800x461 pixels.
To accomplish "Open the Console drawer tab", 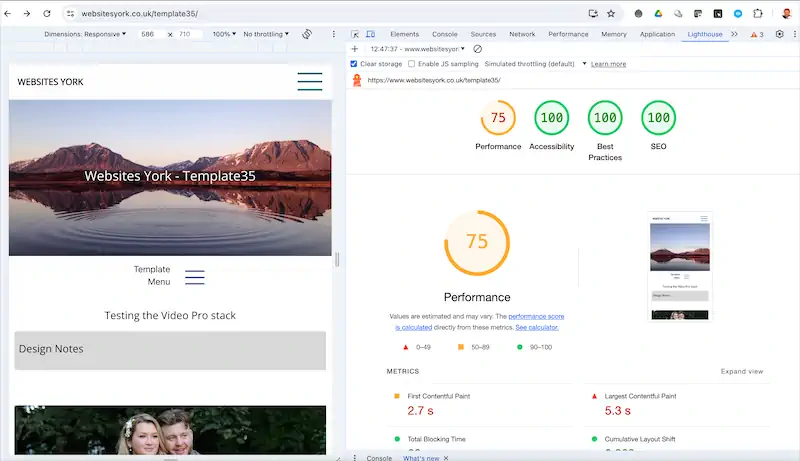I will (x=379, y=457).
